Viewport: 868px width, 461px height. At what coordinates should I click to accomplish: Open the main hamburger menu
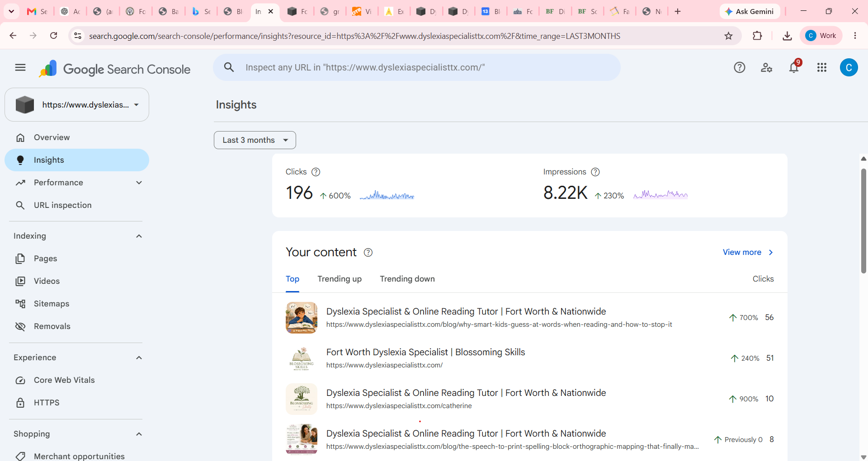pos(20,68)
